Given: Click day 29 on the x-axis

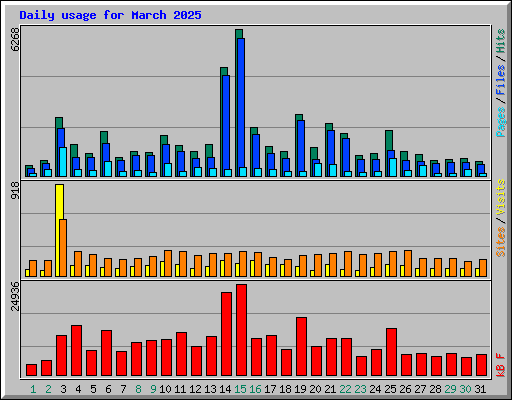Looking at the screenshot, I should tap(450, 389).
